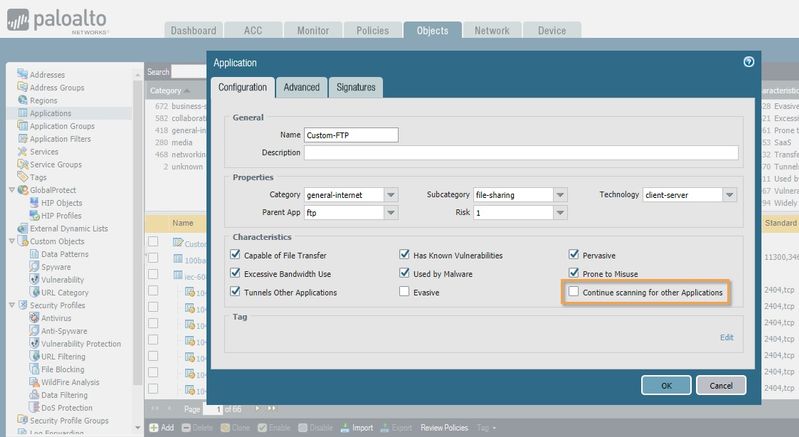Uncheck Prone to Misuse
The image size is (799, 437).
(x=574, y=273)
